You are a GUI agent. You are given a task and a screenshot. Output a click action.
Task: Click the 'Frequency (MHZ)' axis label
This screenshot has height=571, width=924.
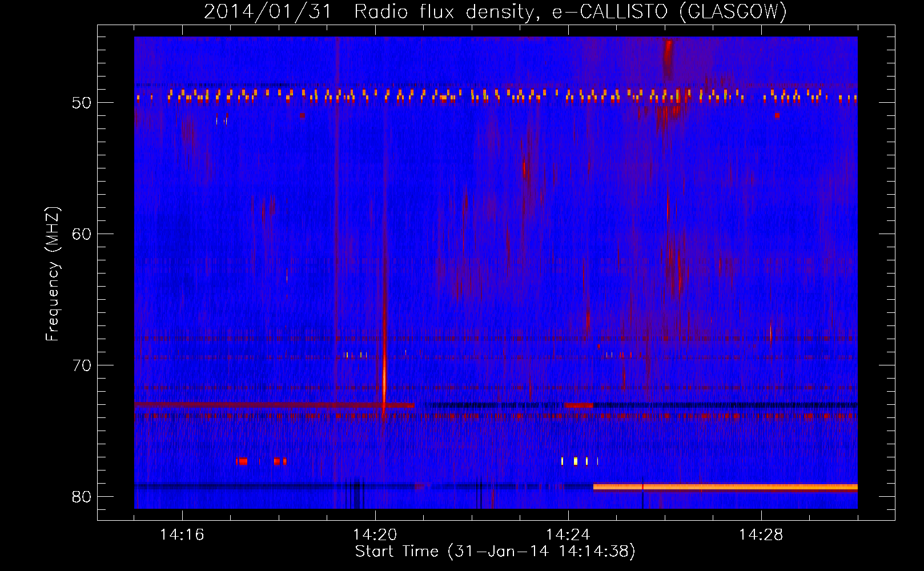53,274
